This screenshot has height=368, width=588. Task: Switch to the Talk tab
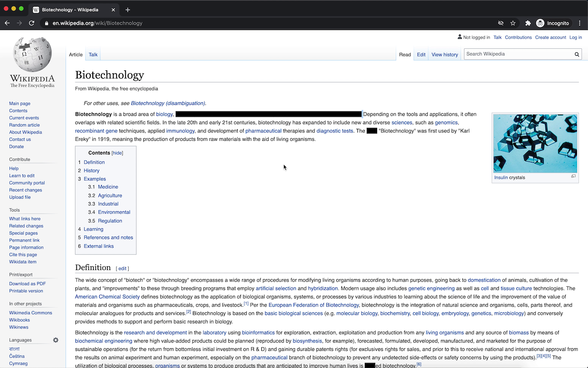point(93,54)
